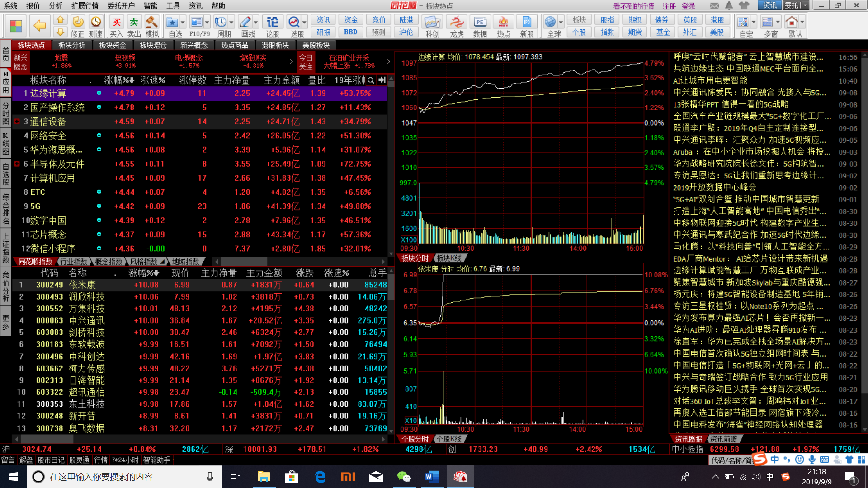This screenshot has height=488, width=868.
Task: Expand the F10/F9 dropdown arrow
Action: [207, 22]
